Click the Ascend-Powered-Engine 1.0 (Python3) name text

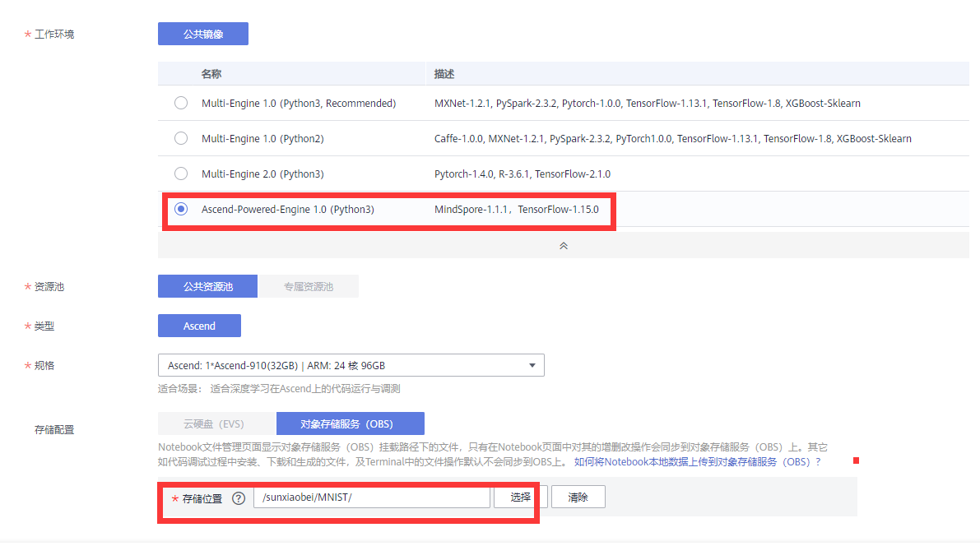coord(287,210)
